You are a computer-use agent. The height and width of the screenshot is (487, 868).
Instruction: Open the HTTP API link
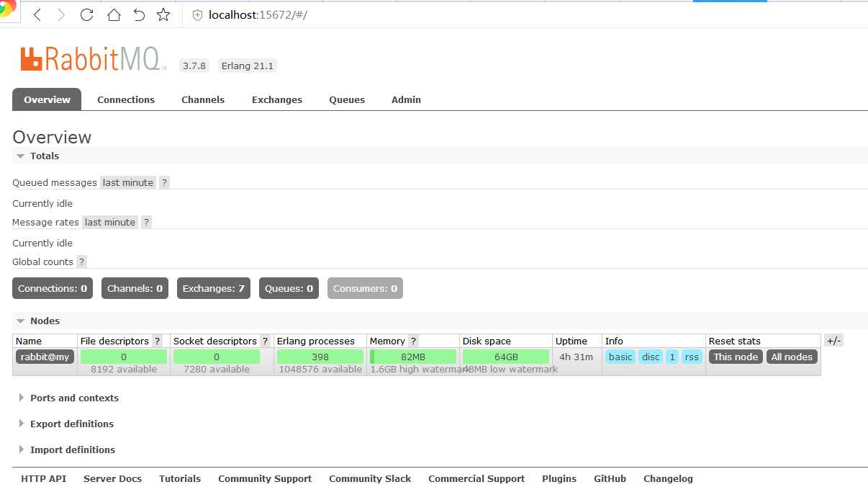point(43,479)
